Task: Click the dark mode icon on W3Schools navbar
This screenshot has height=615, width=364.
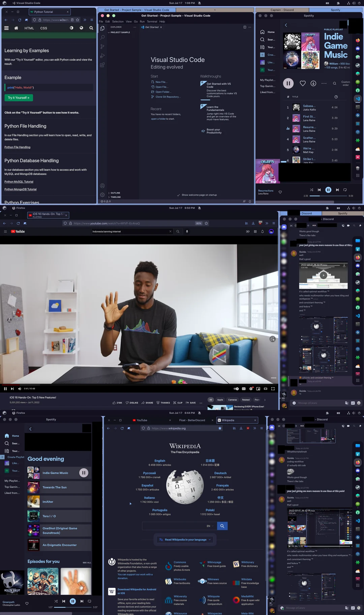Action: [x=71, y=28]
